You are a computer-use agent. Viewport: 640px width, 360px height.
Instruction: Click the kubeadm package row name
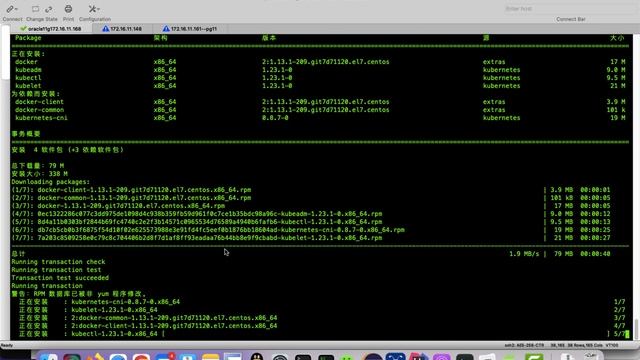click(x=28, y=70)
